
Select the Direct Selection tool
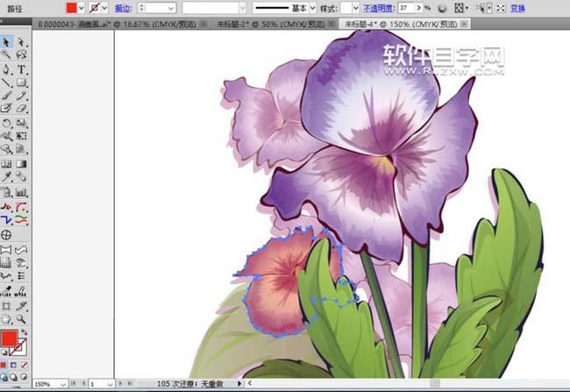[x=22, y=41]
